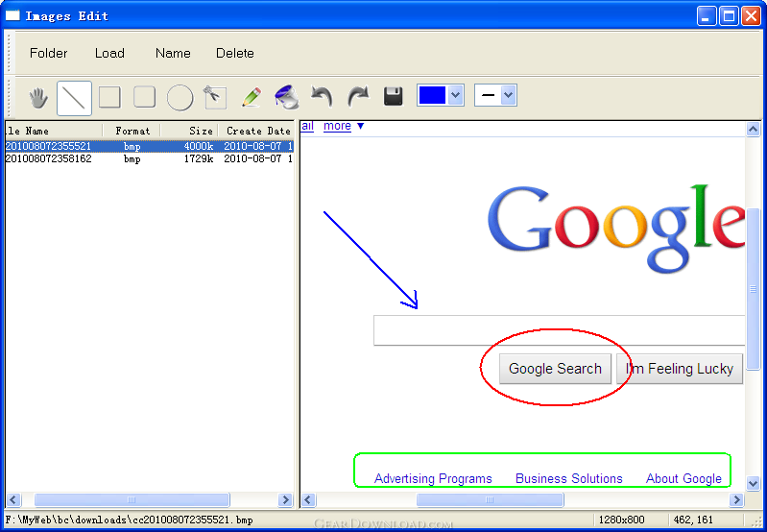
Task: Click the Business Solutions link
Action: point(569,478)
